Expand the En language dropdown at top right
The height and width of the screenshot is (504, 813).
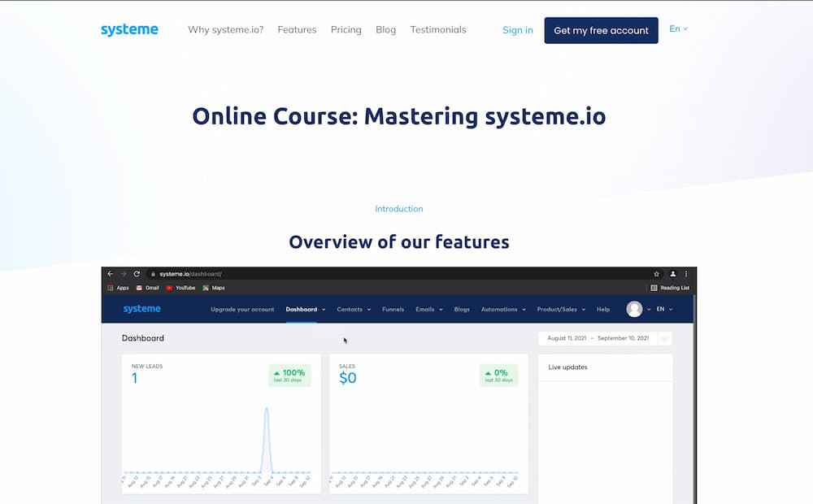point(678,29)
